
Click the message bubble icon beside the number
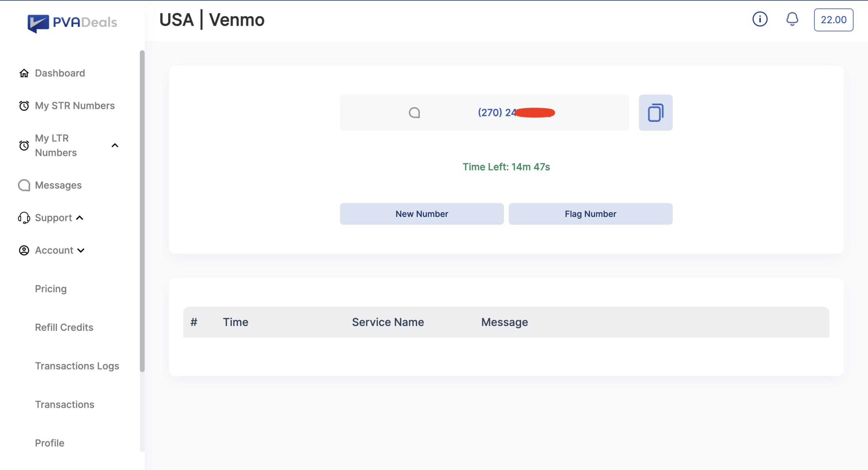[414, 113]
